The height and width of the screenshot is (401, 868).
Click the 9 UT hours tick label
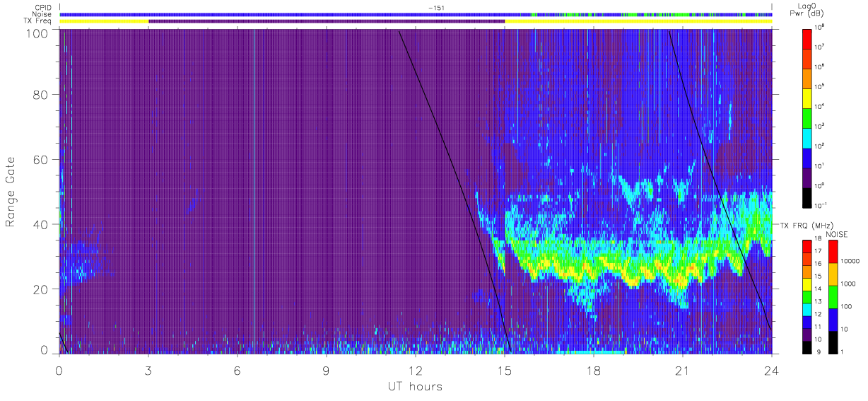[x=326, y=369]
